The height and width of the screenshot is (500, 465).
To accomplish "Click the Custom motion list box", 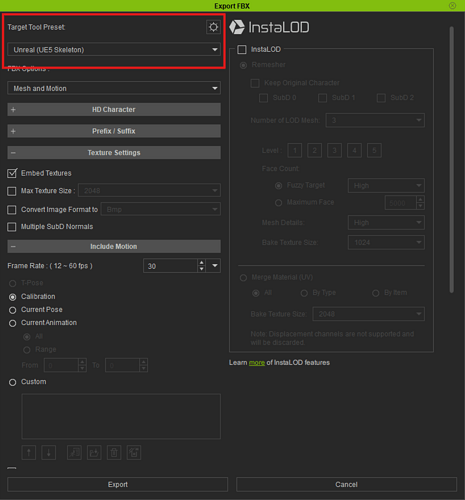I will pyautogui.click(x=121, y=416).
